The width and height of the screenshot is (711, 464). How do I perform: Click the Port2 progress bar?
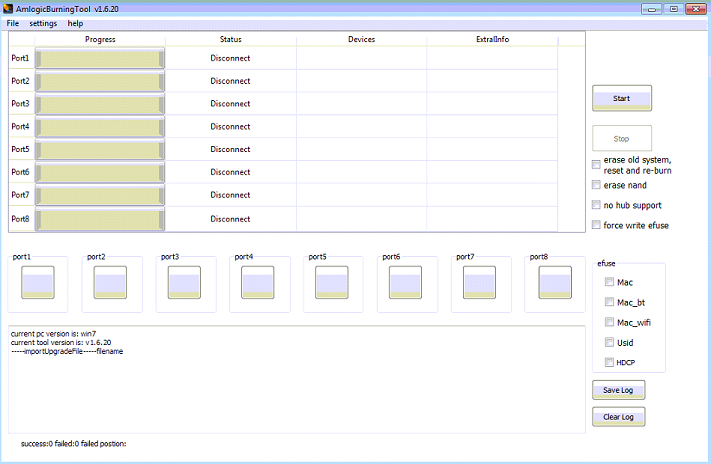coord(100,81)
